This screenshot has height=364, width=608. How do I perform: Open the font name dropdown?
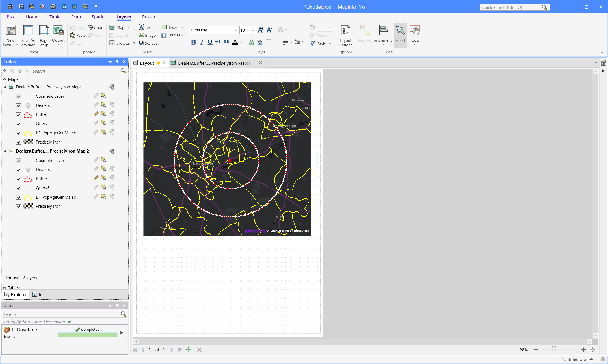[236, 30]
